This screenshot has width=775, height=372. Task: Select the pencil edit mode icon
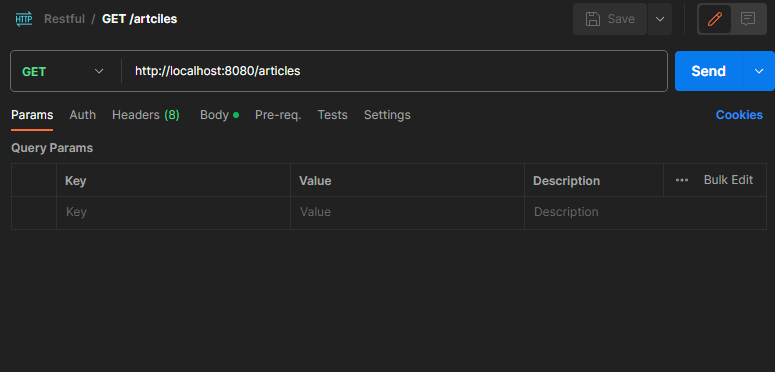click(715, 19)
